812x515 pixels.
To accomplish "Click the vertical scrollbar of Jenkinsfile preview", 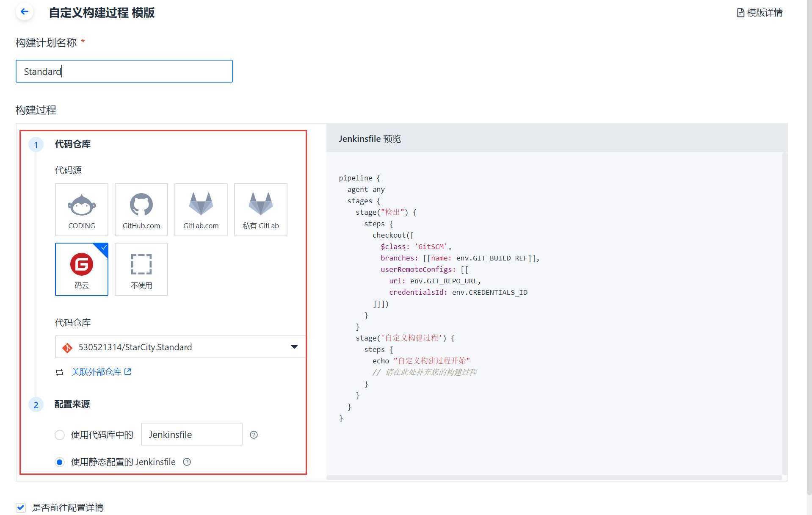I will (x=785, y=313).
